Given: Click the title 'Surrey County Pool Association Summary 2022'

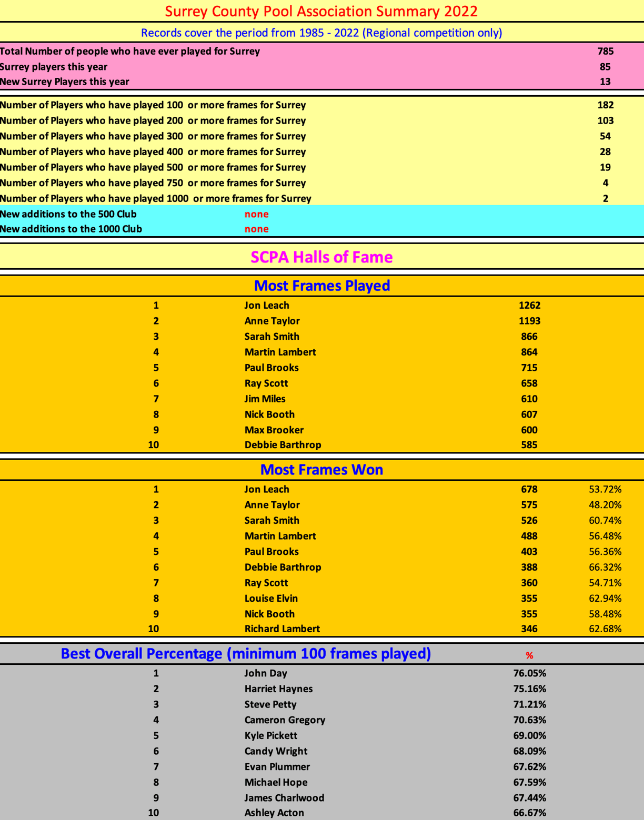Looking at the screenshot, I should point(321,11).
